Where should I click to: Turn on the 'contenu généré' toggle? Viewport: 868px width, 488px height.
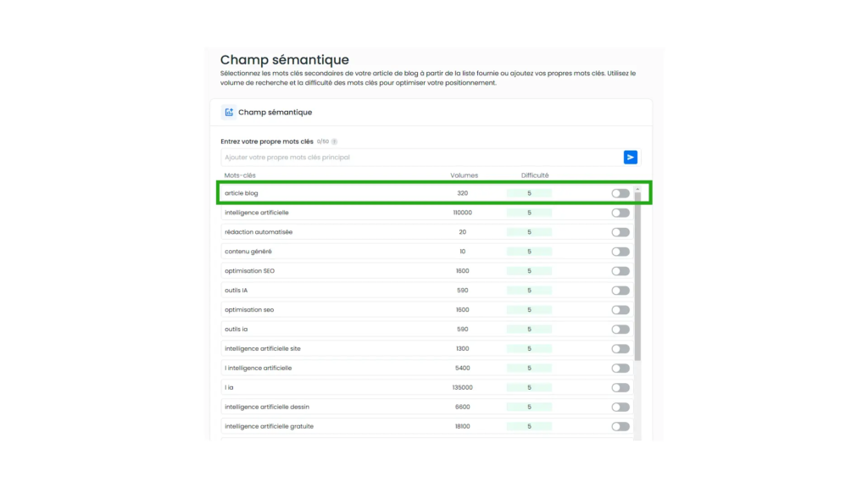(x=620, y=251)
